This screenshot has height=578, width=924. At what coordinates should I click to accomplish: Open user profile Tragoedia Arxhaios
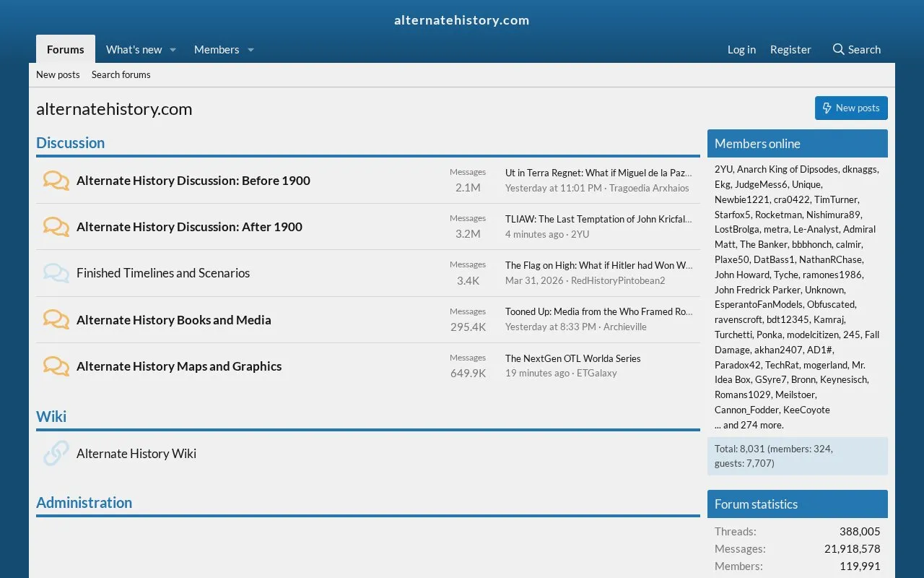pyautogui.click(x=649, y=189)
